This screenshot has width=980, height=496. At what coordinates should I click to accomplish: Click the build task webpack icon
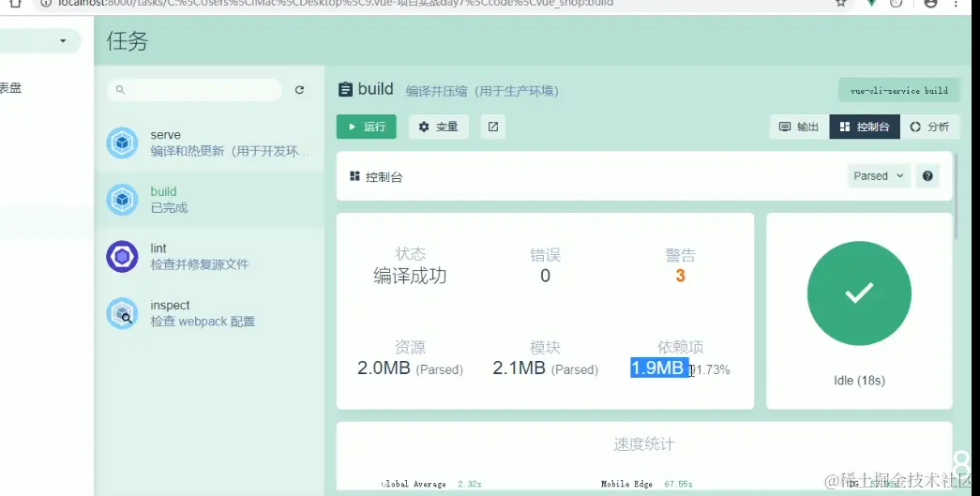pos(122,200)
